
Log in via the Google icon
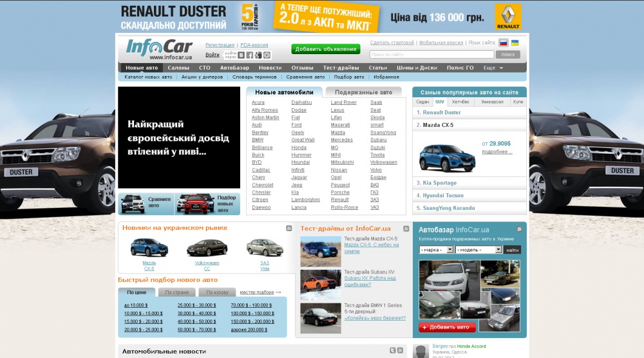258,55
